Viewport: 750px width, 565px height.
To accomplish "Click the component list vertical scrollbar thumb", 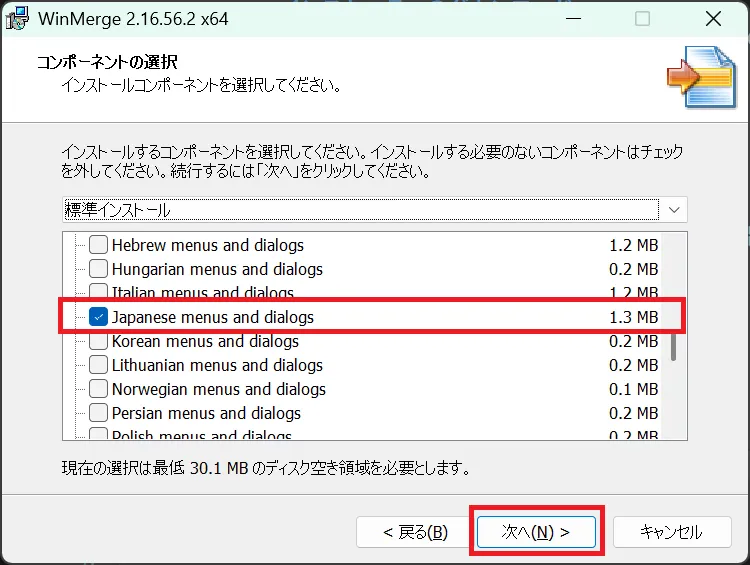I will pyautogui.click(x=673, y=346).
